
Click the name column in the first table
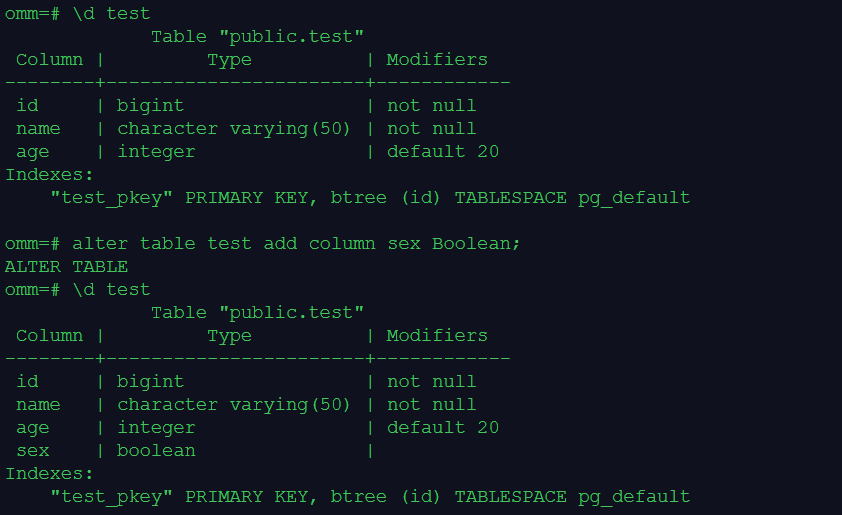tap(38, 128)
